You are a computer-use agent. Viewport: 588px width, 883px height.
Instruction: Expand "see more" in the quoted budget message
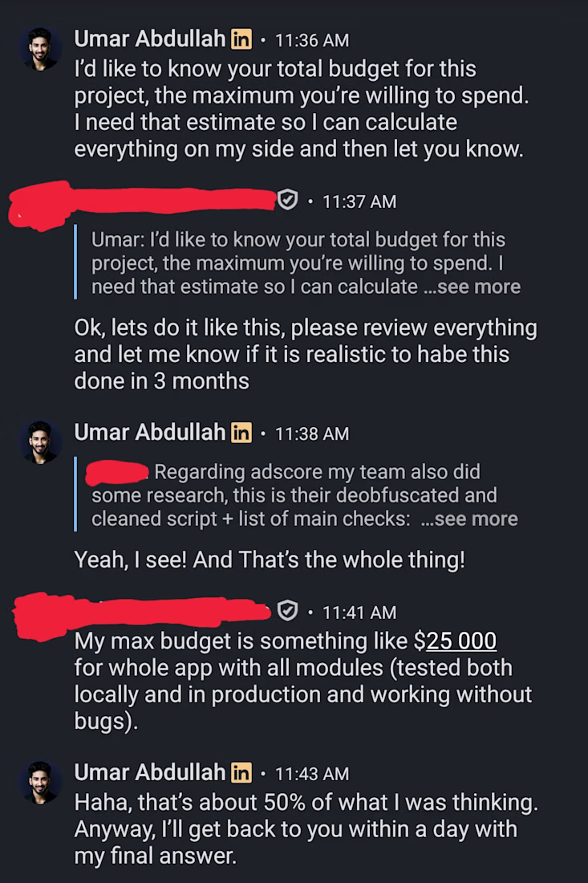pyautogui.click(x=480, y=287)
